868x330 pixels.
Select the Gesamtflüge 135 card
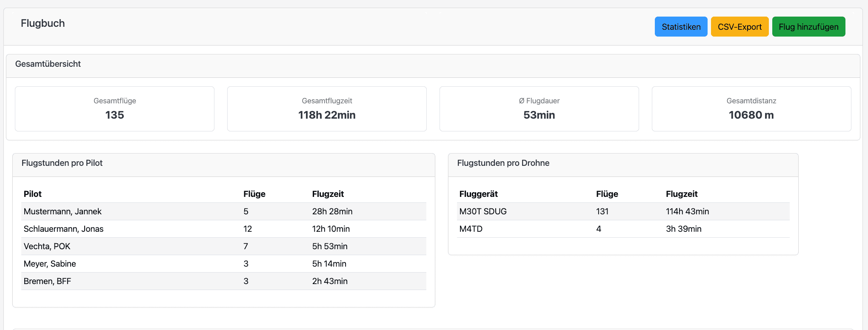[114, 109]
